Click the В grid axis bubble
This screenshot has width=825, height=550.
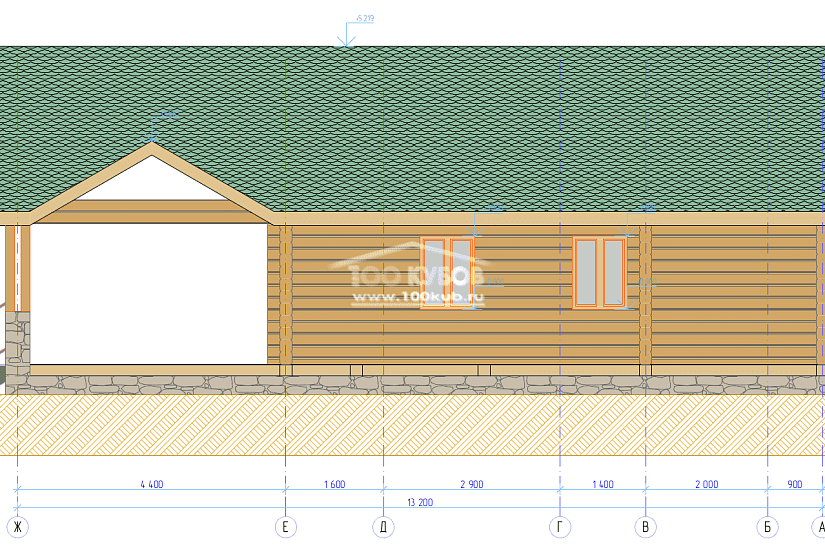click(646, 527)
